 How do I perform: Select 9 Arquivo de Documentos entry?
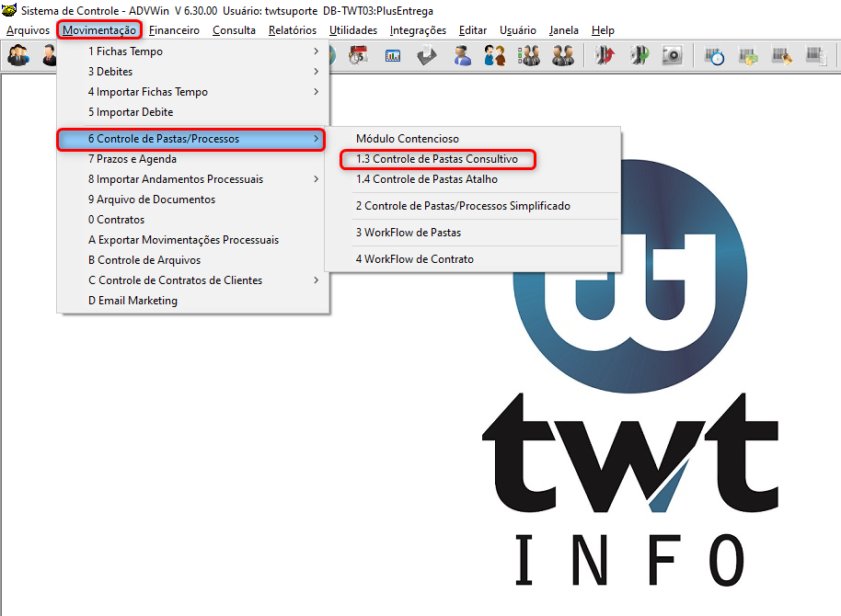pyautogui.click(x=193, y=200)
